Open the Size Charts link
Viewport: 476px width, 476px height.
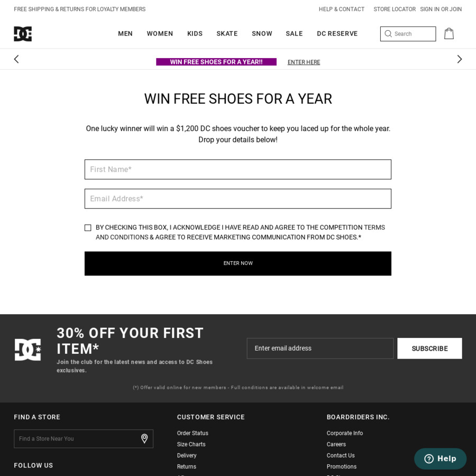(x=191, y=444)
